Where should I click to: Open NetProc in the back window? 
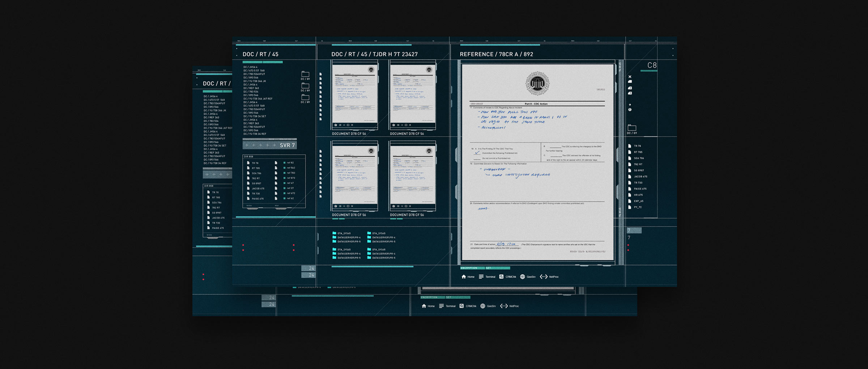pyautogui.click(x=510, y=306)
